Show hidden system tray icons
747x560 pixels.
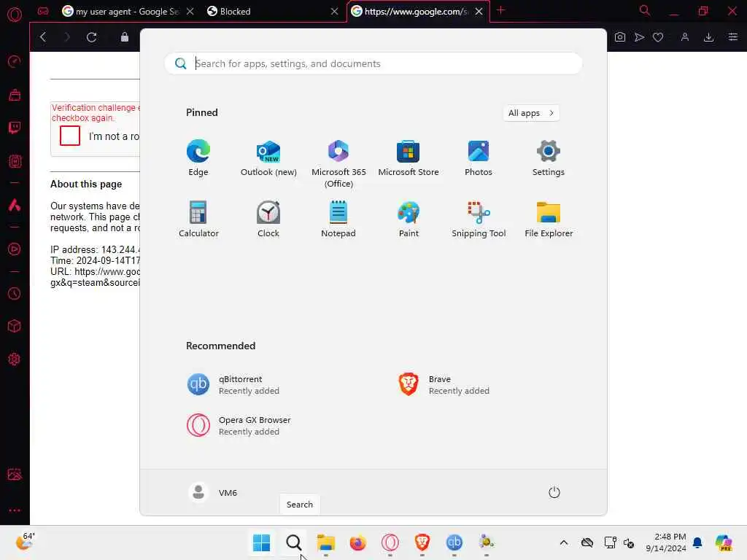click(x=564, y=542)
